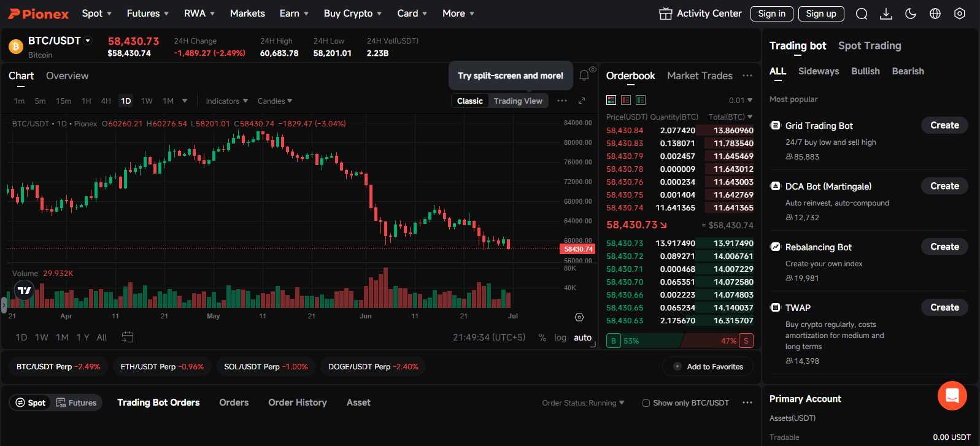Expand the BTC/USDT pair selector arrow

88,40
